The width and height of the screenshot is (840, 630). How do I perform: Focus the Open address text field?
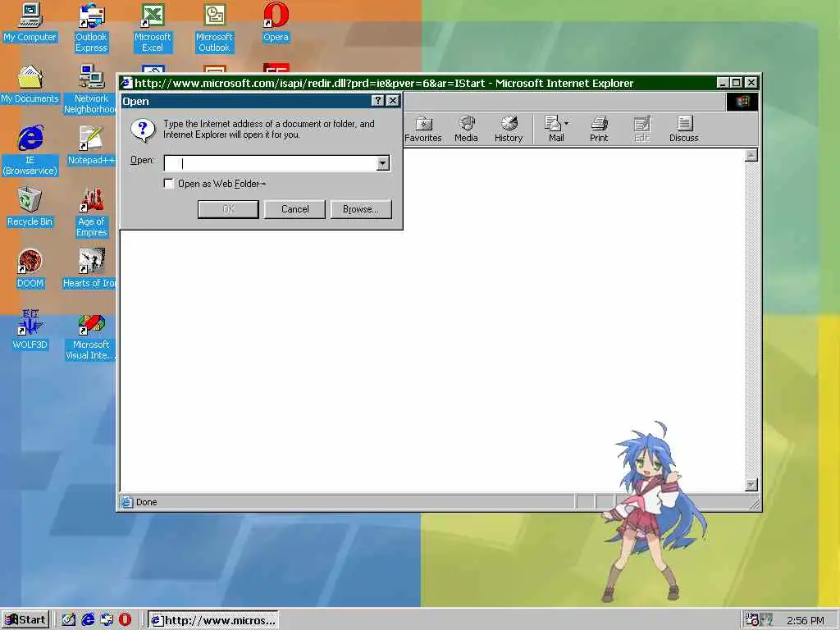click(x=271, y=163)
